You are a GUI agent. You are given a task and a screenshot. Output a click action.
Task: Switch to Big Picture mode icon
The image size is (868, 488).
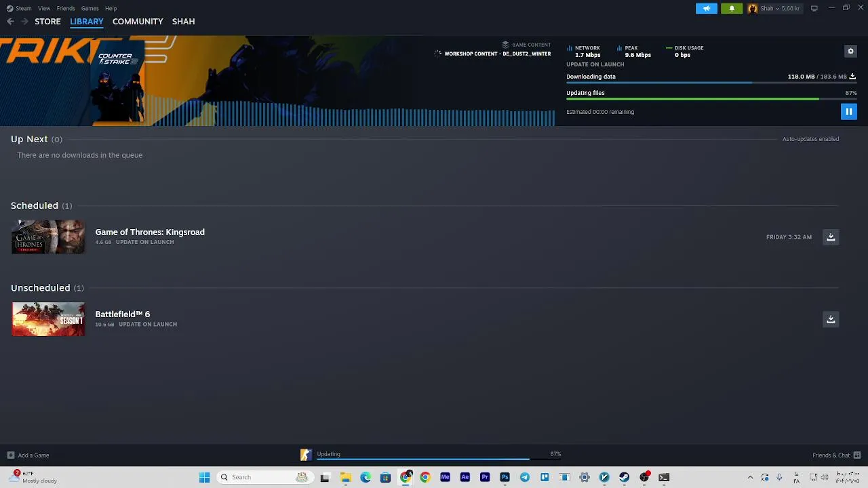[x=814, y=8]
